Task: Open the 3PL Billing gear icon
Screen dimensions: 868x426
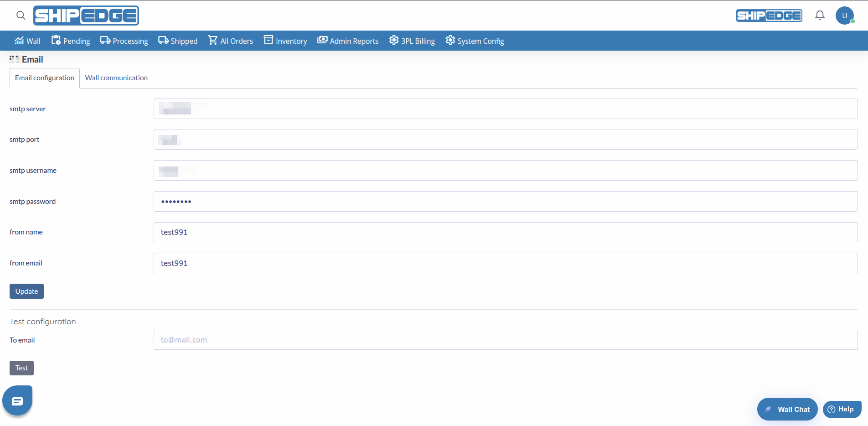Action: 393,40
